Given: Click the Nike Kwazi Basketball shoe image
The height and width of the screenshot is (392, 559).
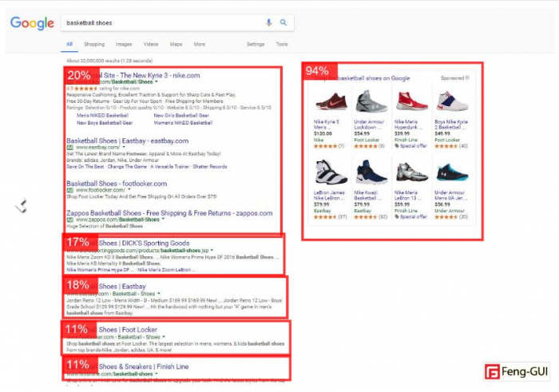Looking at the screenshot, I should [371, 172].
